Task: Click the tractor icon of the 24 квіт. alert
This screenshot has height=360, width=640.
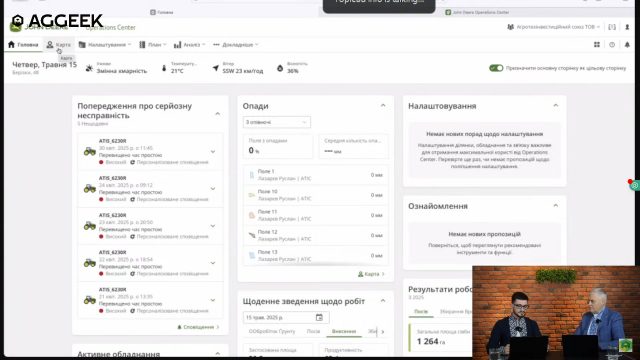Action: [90, 189]
